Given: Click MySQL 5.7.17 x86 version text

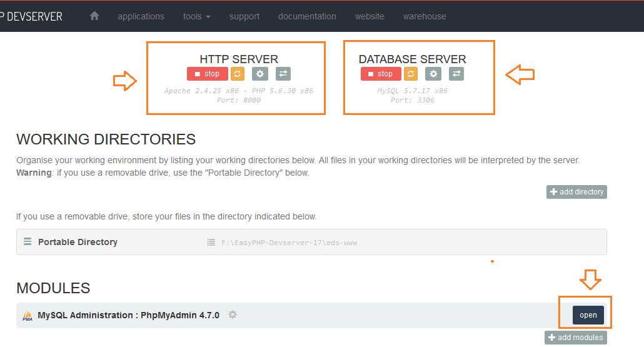Looking at the screenshot, I should 413,91.
